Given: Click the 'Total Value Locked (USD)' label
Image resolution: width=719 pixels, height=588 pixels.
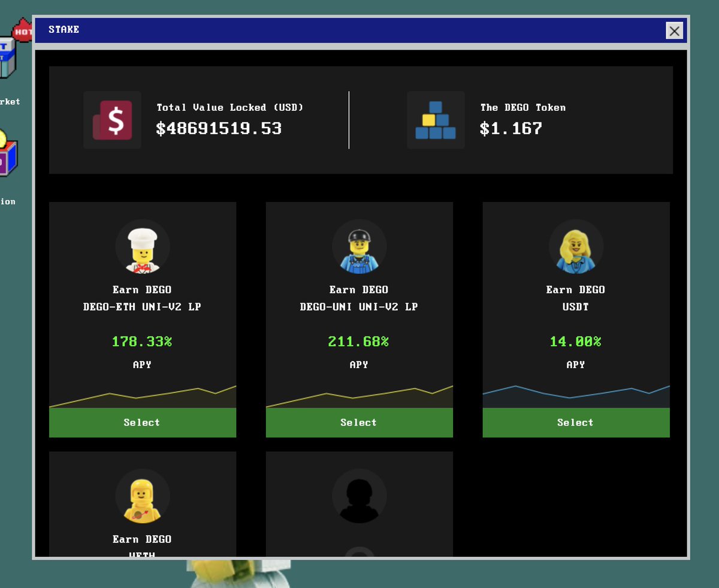Looking at the screenshot, I should [x=230, y=107].
